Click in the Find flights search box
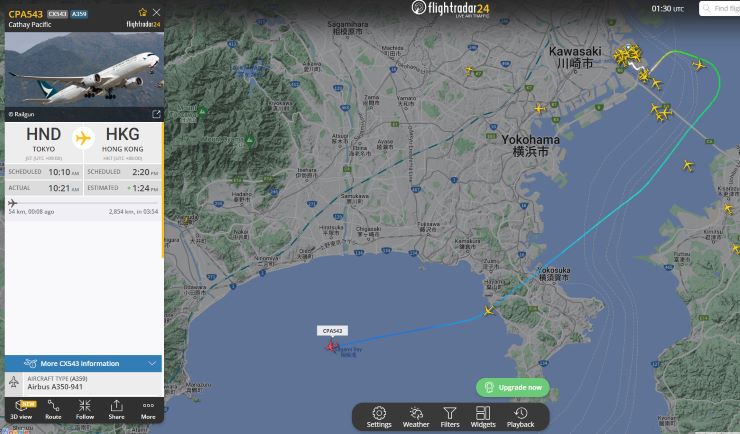 tap(720, 8)
